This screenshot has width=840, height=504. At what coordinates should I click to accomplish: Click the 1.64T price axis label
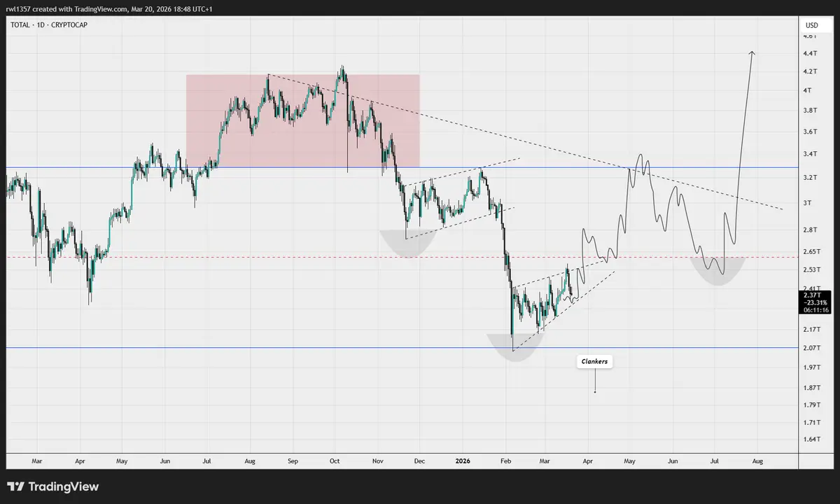point(813,440)
